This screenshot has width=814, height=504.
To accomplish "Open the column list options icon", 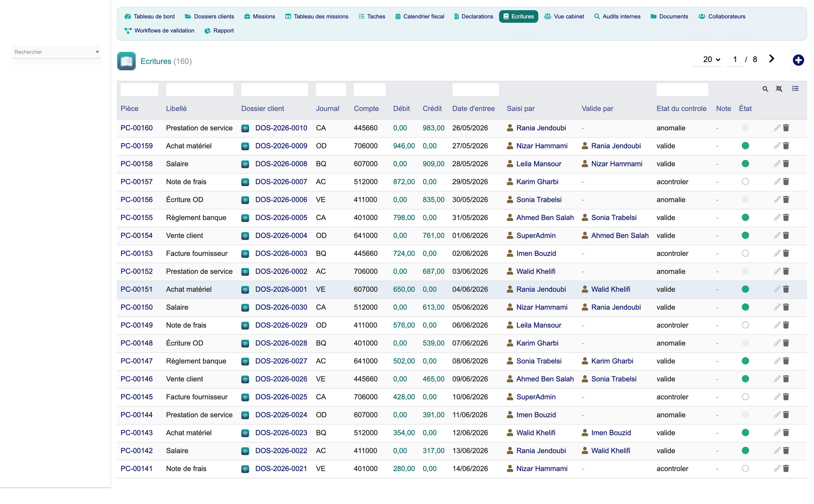I will coord(795,88).
